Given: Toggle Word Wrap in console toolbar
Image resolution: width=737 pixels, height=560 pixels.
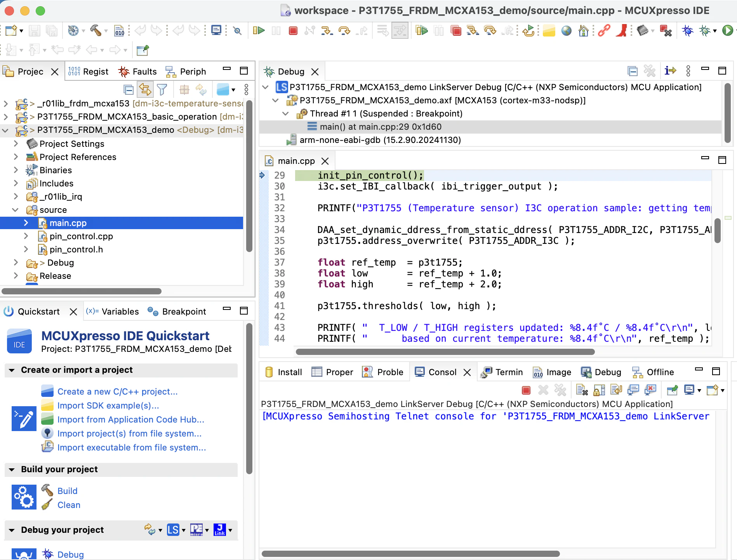Looking at the screenshot, I should pos(616,390).
